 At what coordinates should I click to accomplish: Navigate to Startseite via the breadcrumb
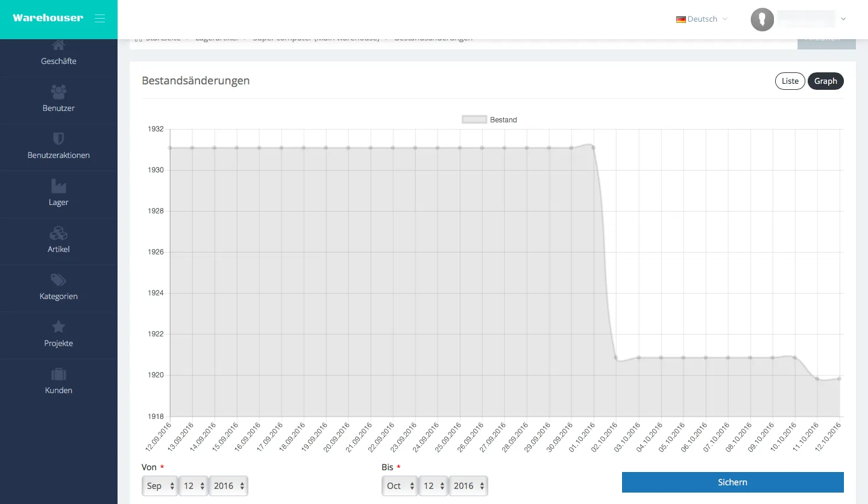[162, 37]
